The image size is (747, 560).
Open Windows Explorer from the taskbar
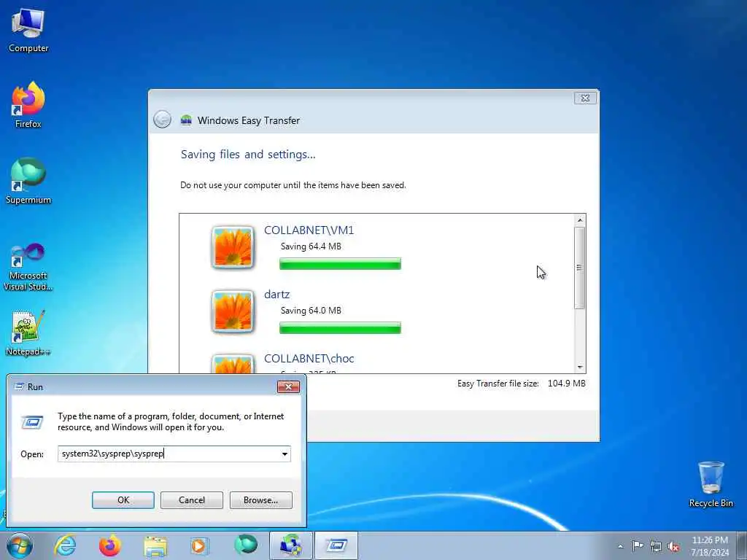(x=155, y=545)
